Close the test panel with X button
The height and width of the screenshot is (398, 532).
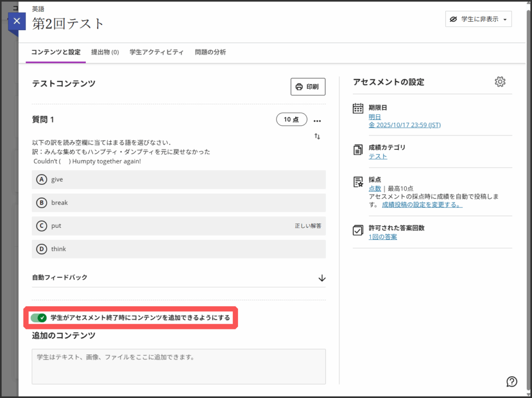click(17, 21)
